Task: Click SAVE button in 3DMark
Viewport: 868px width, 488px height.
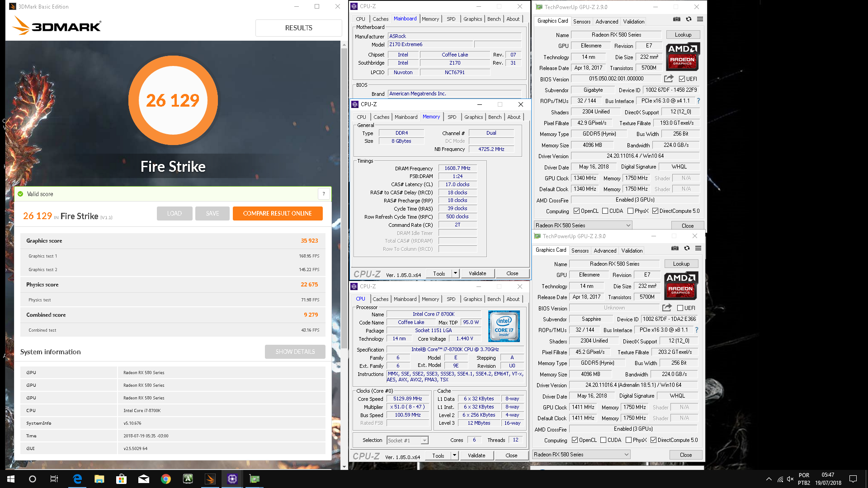Action: click(212, 213)
